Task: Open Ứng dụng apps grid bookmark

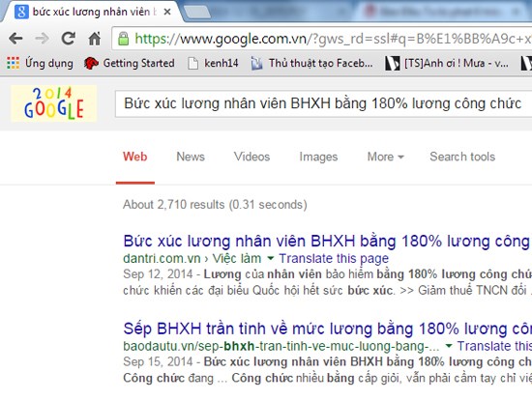Action: pos(40,63)
